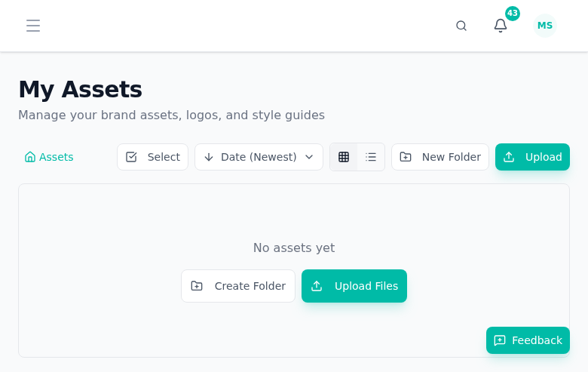Enable Select mode for assets

pyautogui.click(x=152, y=157)
